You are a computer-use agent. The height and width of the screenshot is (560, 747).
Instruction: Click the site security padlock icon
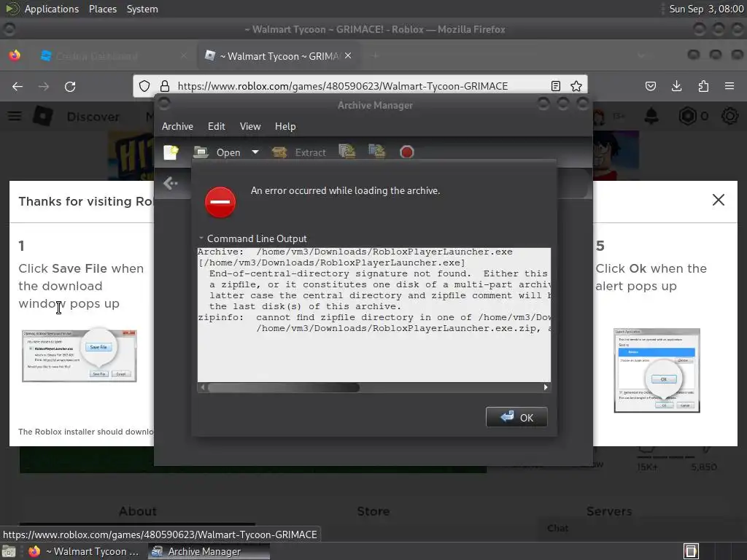point(164,86)
